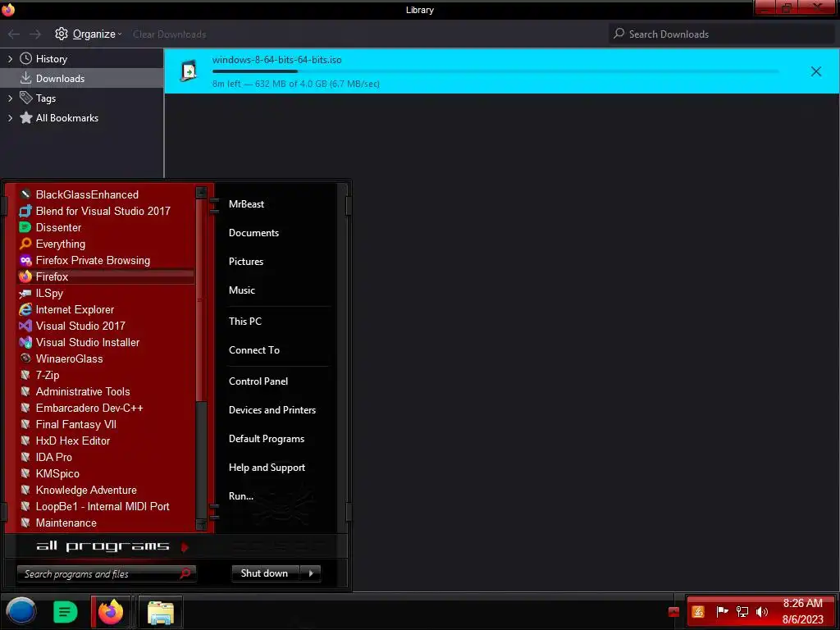Expand the All Bookmarks tree node
This screenshot has width=840, height=630.
10,118
